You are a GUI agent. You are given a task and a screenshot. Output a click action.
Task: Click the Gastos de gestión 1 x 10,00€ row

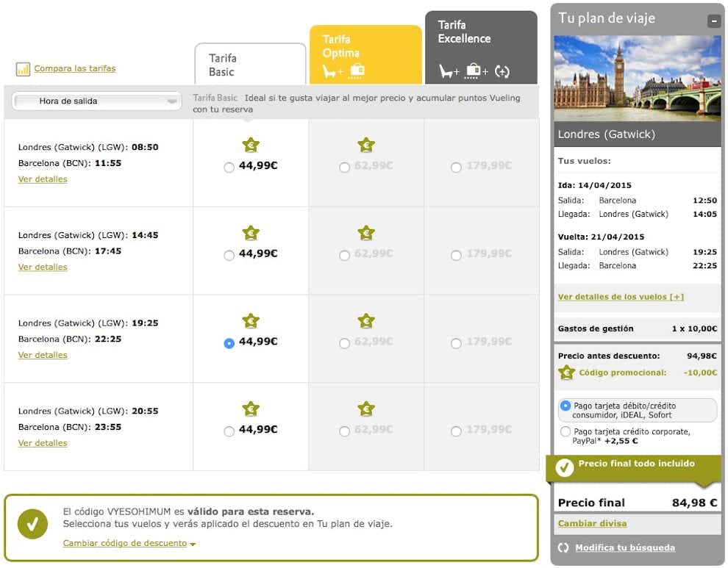point(638,328)
